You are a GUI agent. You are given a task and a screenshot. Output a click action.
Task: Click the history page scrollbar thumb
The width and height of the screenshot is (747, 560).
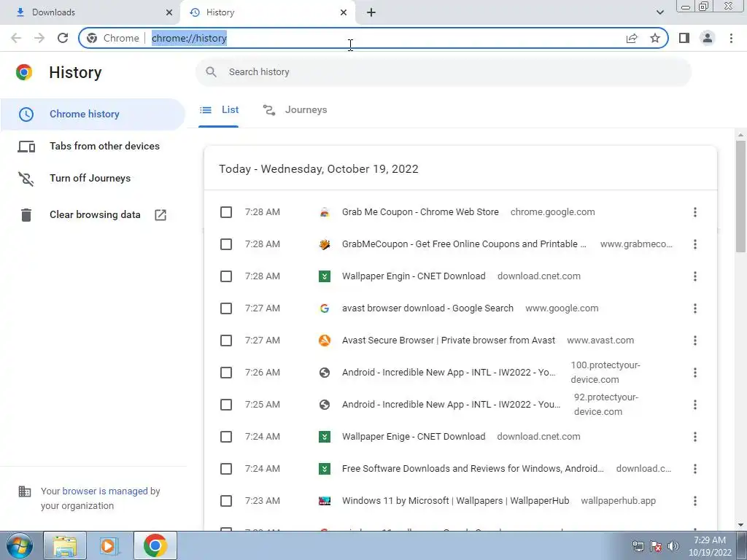tap(741, 196)
